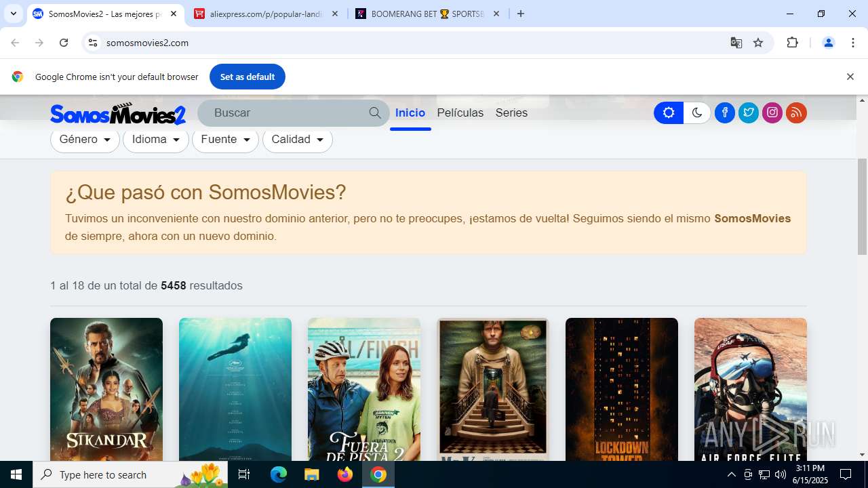Open the Lockdown Tower poster
This screenshot has height=488, width=868.
pyautogui.click(x=622, y=389)
